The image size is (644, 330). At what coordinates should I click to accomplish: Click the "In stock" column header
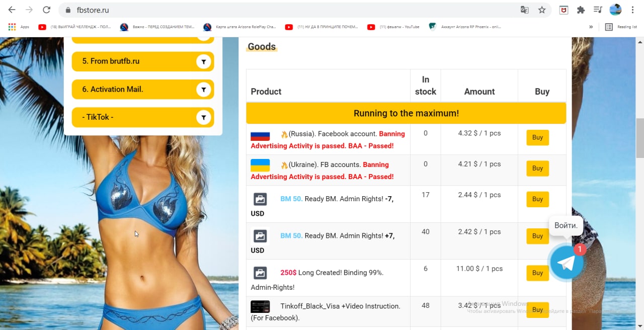426,86
